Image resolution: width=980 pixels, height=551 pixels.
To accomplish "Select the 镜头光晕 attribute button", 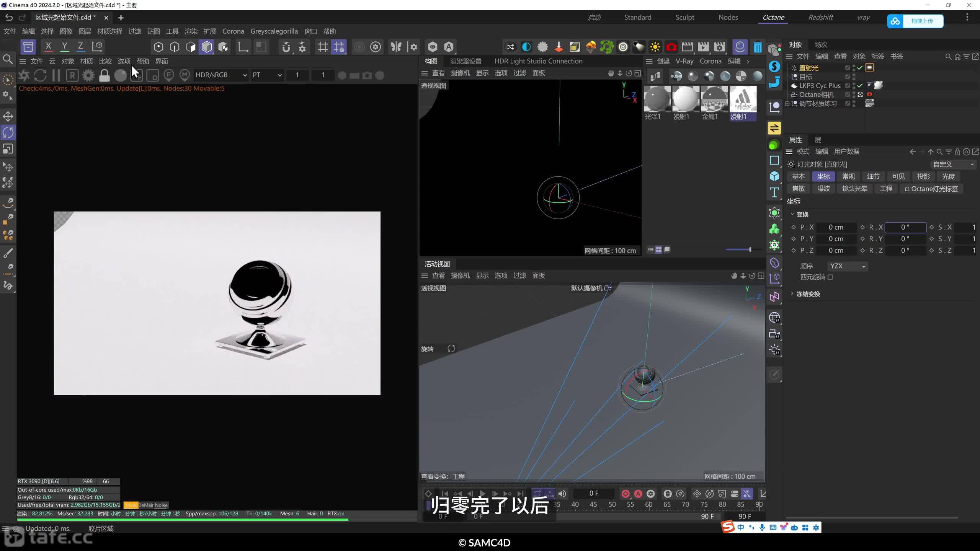I will 854,189.
